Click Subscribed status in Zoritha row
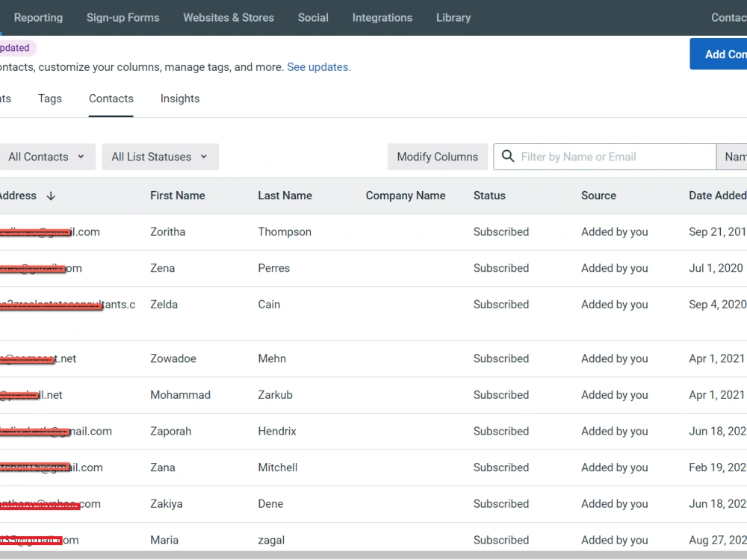747x560 pixels. [x=501, y=232]
